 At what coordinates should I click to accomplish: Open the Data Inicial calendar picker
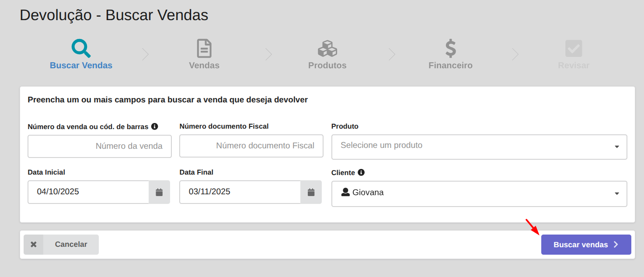(159, 192)
